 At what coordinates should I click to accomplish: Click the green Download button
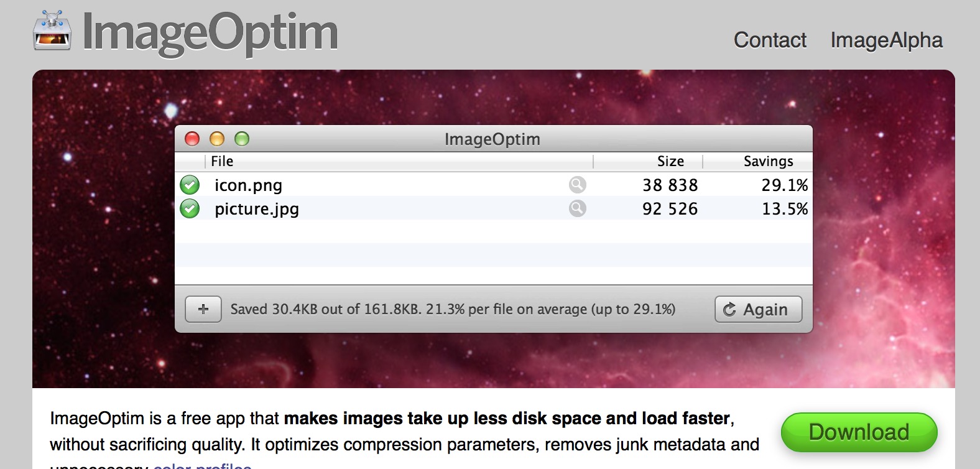point(859,432)
